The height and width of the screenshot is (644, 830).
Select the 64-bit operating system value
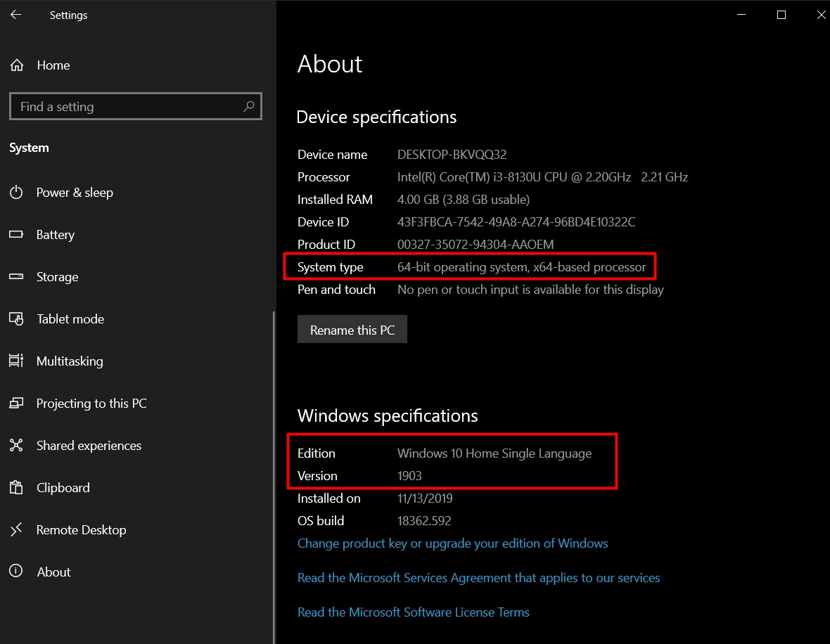coord(521,267)
